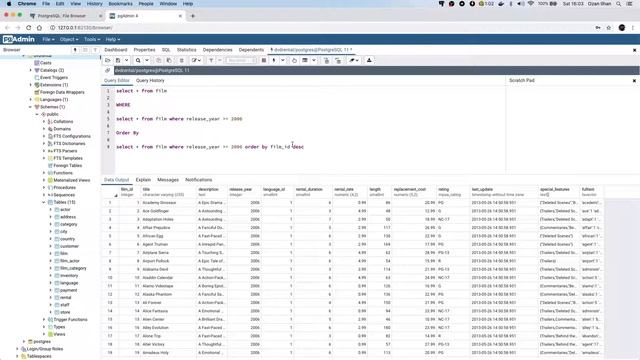This screenshot has width=640, height=360.
Task: Click the Filtered Rows icon in Browser header
Action: (x=95, y=50)
